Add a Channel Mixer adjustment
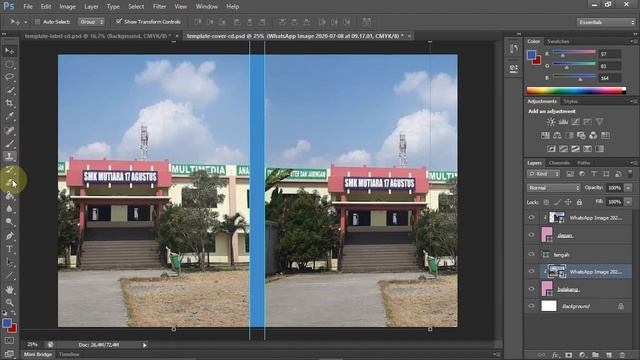Image resolution: width=640 pixels, height=360 pixels. point(593,136)
